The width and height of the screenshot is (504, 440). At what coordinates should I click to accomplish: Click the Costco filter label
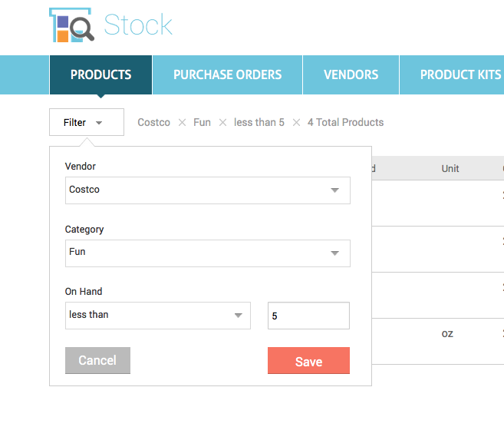pyautogui.click(x=153, y=123)
